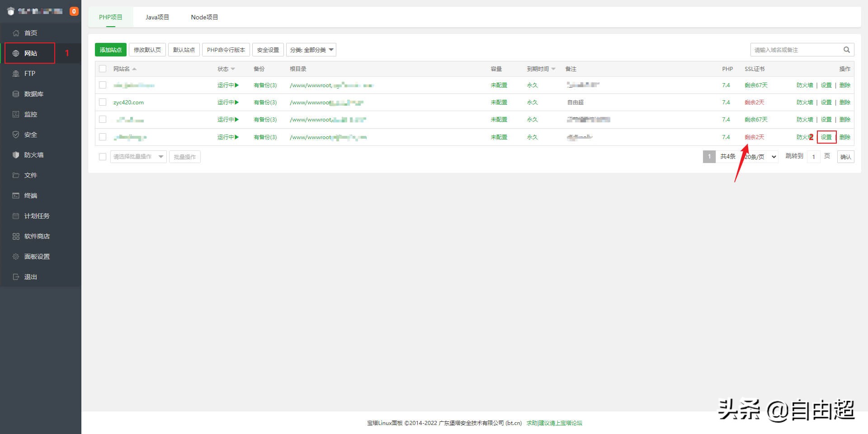Open the zyc420.com site link

128,103
